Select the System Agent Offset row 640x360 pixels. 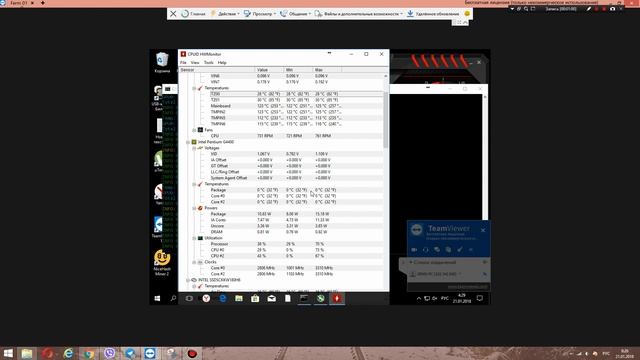tap(282, 178)
